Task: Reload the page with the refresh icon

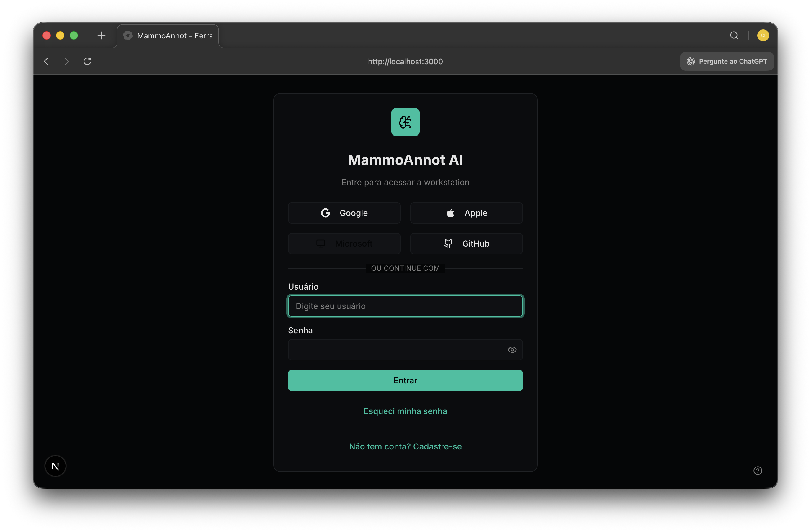Action: click(x=87, y=61)
